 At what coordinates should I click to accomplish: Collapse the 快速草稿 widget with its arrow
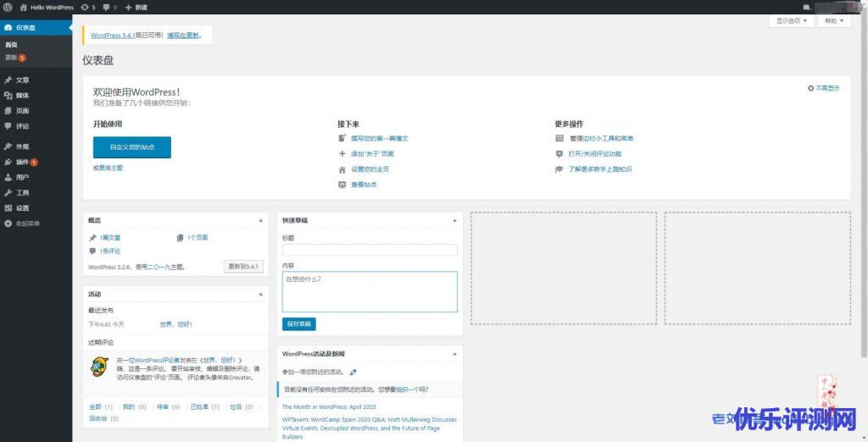tap(454, 220)
